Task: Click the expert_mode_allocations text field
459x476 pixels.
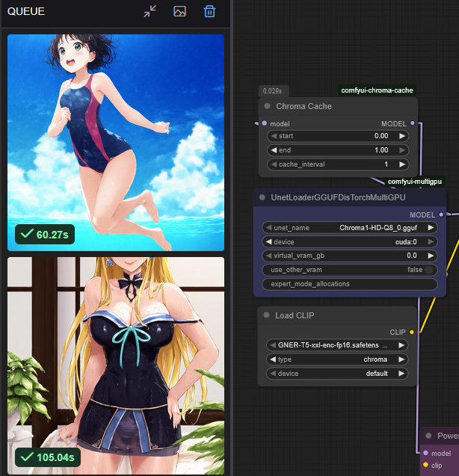Action: 350,284
